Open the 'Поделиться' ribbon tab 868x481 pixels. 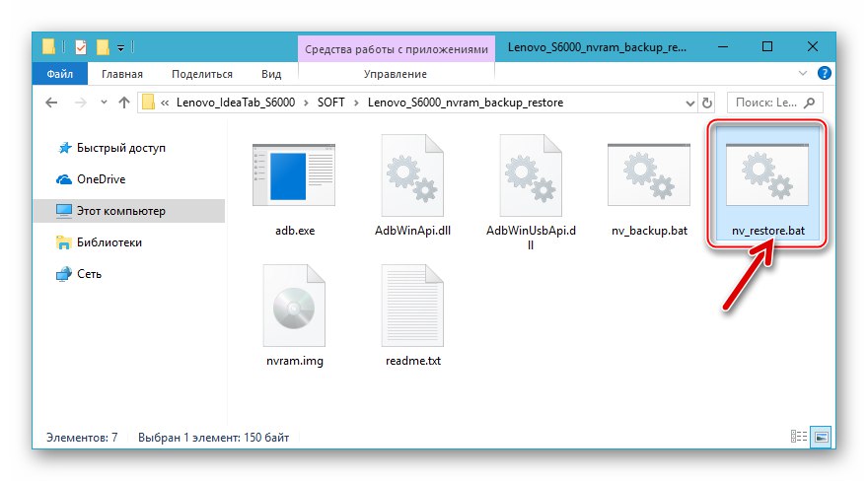202,74
